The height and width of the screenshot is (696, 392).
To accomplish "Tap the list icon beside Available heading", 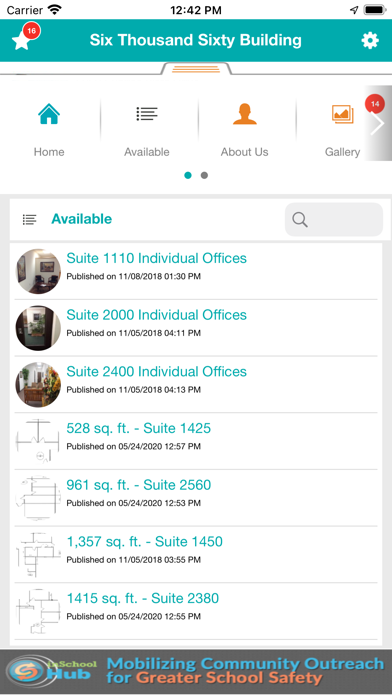I will click(30, 219).
